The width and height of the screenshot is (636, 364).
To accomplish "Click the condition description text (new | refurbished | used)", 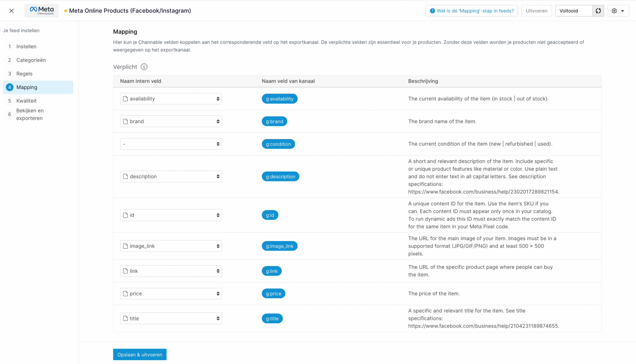I will pos(480,144).
